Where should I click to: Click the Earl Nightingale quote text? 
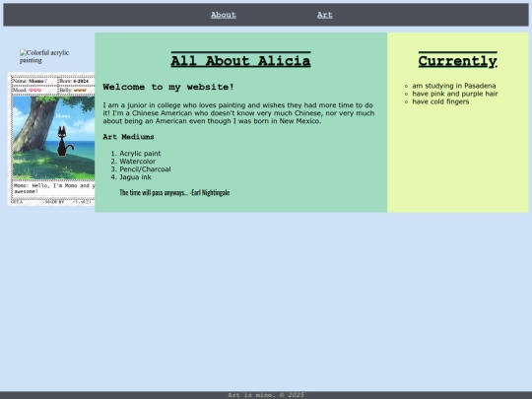(x=174, y=193)
